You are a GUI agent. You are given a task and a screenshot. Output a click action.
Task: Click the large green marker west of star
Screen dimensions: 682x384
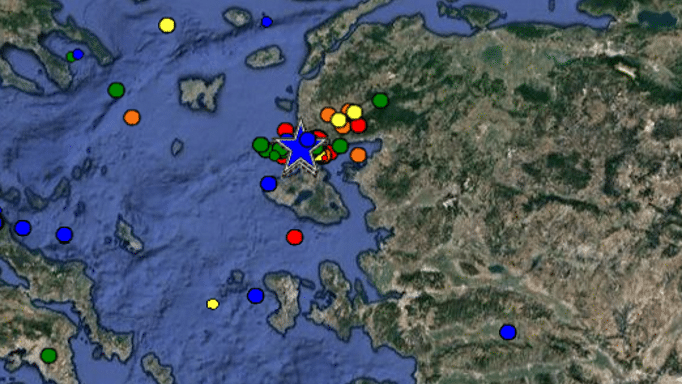[261, 144]
